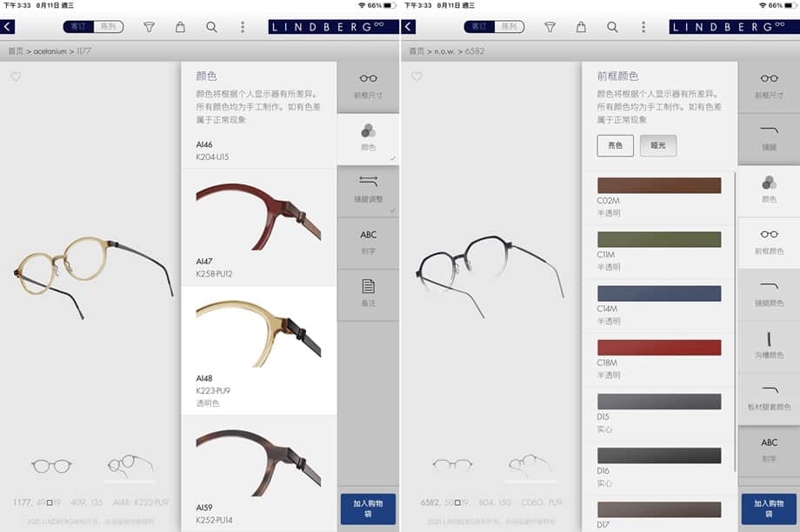Tap the main 1177 glasses preview image
This screenshot has height=532, width=800.
93,277
